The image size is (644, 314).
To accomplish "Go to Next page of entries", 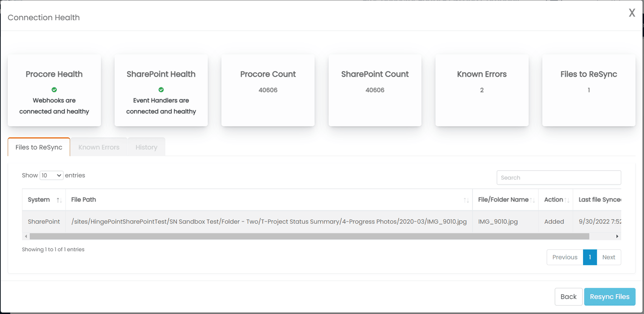I will pyautogui.click(x=609, y=257).
